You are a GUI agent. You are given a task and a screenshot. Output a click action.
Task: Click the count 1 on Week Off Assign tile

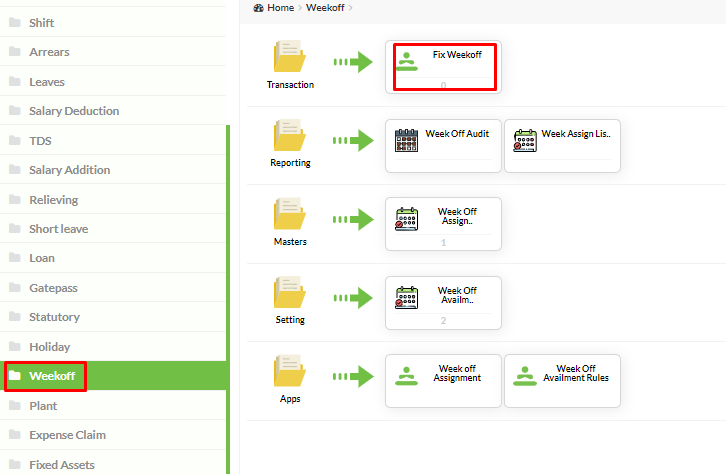point(444,243)
